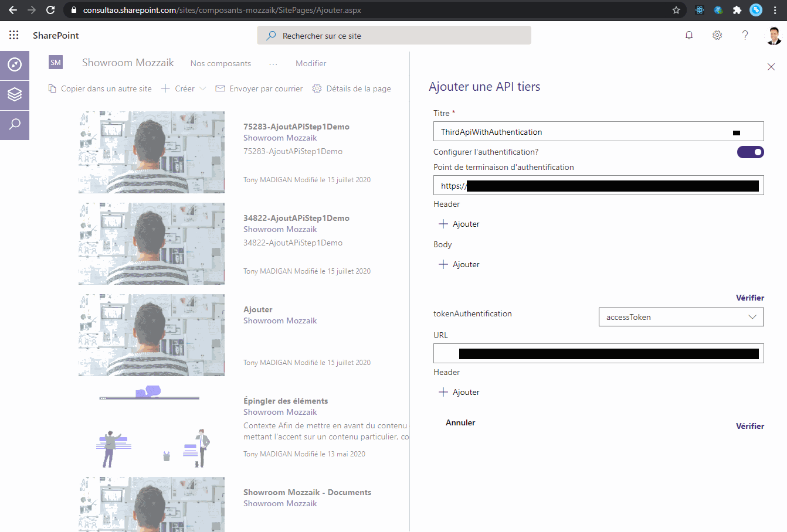Open Showroom Mozzaik - Documents result
Image resolution: width=787 pixels, height=532 pixels.
coord(307,492)
